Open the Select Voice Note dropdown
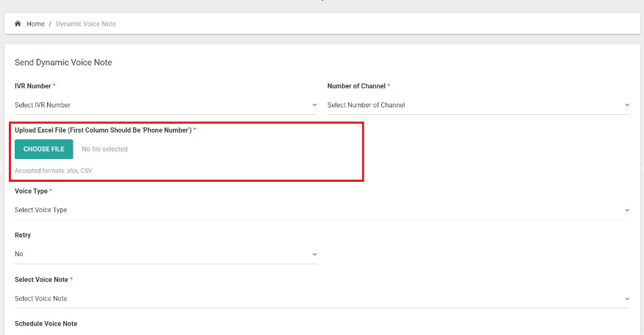The image size is (644, 335). pyautogui.click(x=322, y=299)
